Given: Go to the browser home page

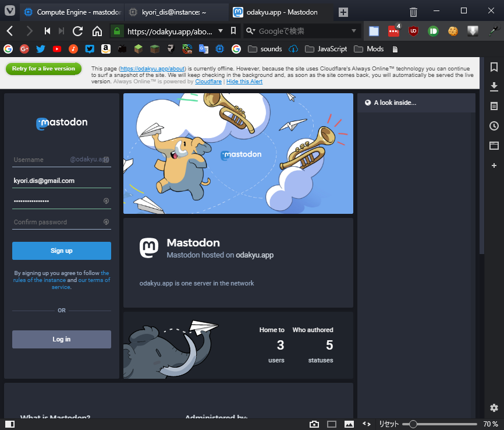Looking at the screenshot, I should 97,31.
